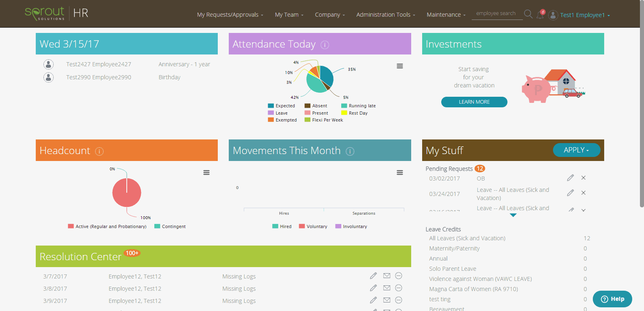Click the user avatar icon beside Test1 Employee1
644x311 pixels.
click(553, 15)
